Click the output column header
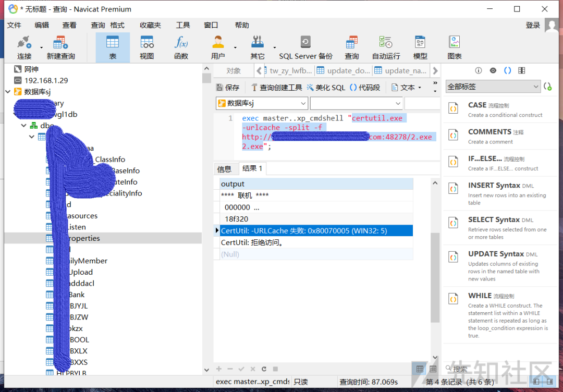The height and width of the screenshot is (392, 563). (x=316, y=184)
